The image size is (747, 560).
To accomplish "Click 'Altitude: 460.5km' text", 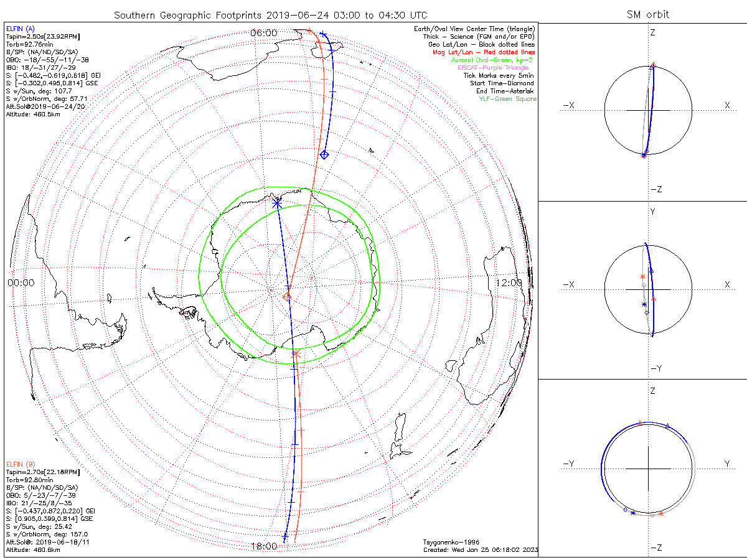I will point(33,114).
